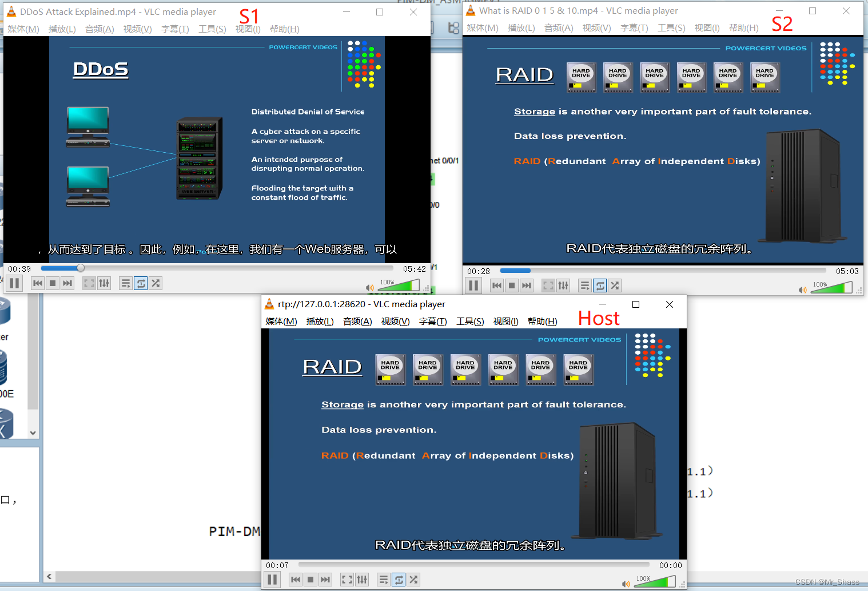
Task: Open the 字幕 menu in the S2 window
Action: point(634,27)
